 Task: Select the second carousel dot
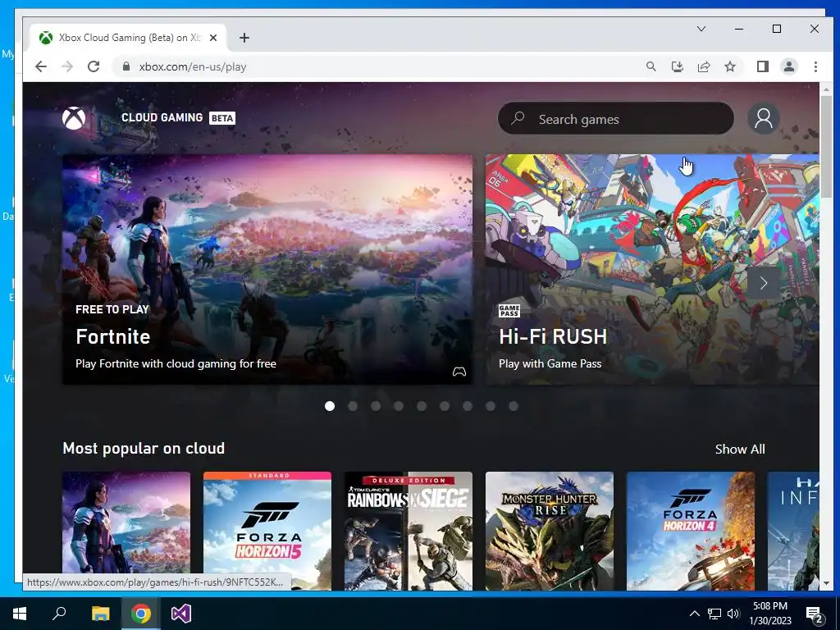click(353, 406)
